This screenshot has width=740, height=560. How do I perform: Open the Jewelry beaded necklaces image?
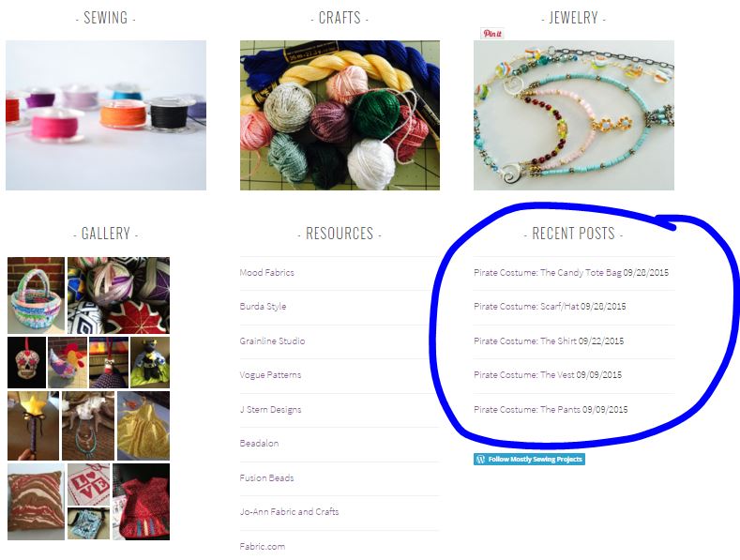point(574,115)
